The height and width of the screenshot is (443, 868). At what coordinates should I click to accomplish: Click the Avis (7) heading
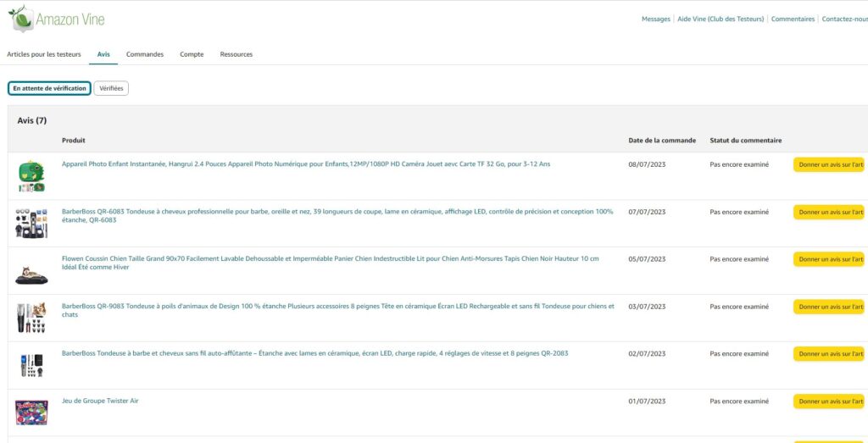pyautogui.click(x=32, y=120)
